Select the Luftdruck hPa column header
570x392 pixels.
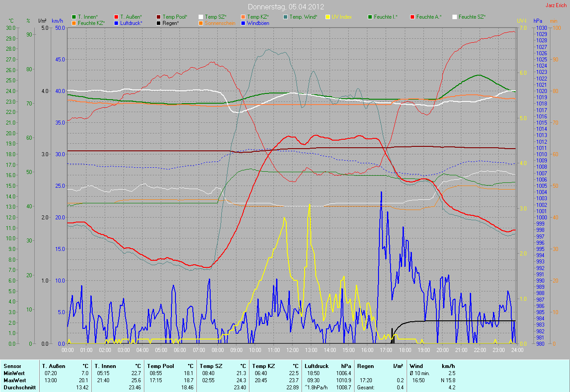click(316, 366)
